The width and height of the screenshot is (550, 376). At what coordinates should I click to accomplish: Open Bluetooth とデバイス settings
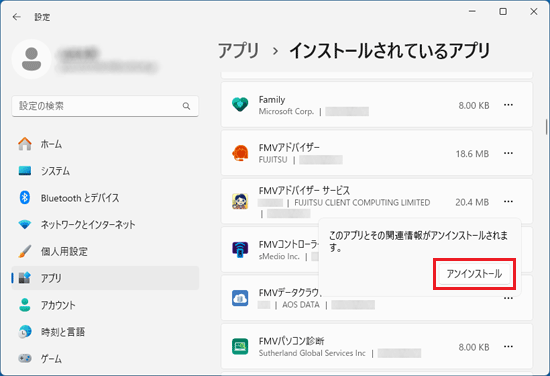click(105, 198)
